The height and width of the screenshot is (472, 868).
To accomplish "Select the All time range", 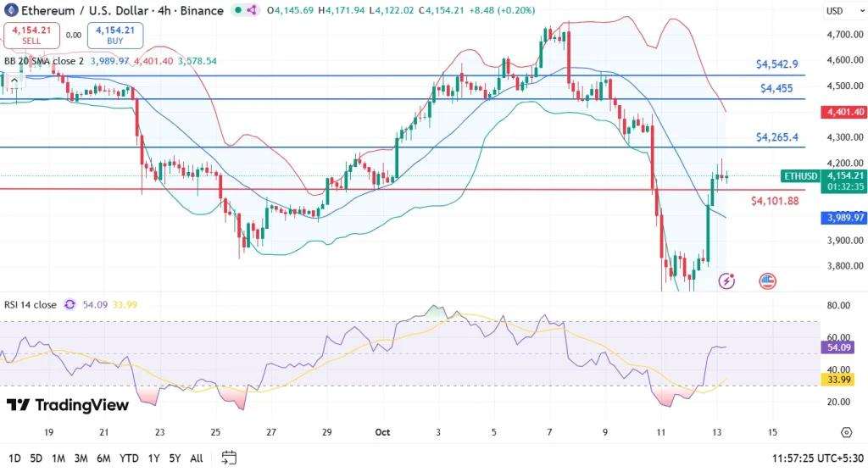I will point(197,458).
